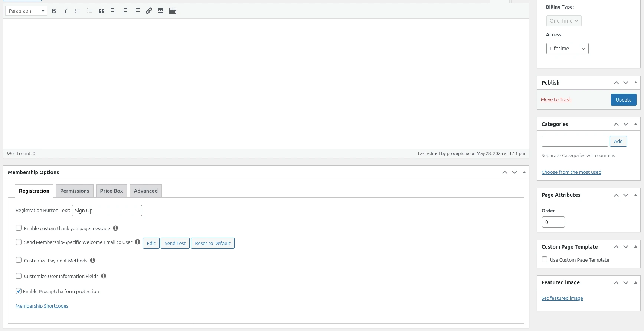The height and width of the screenshot is (331, 644).
Task: Focus the Order number field
Action: pyautogui.click(x=553, y=222)
